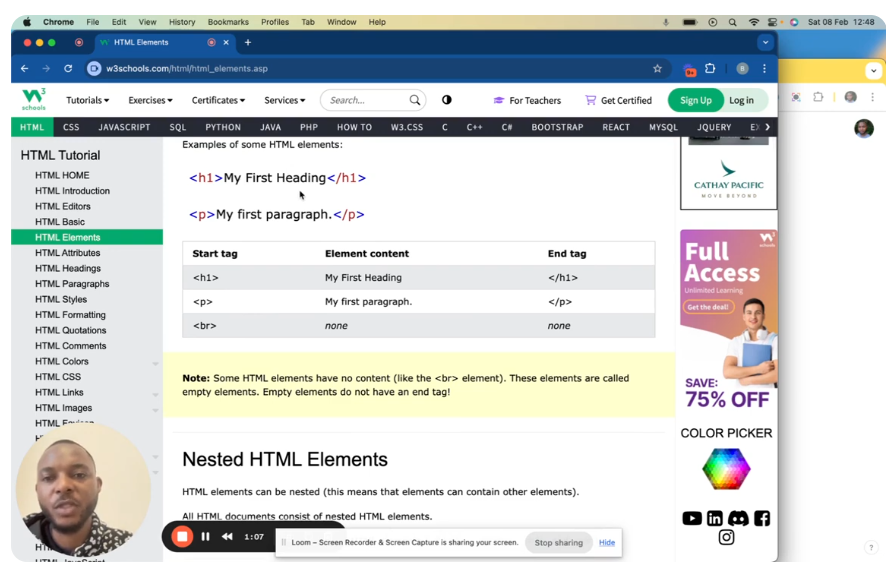Click the Color Picker hexagon
Screen dimensions: 890x579
coord(726,469)
